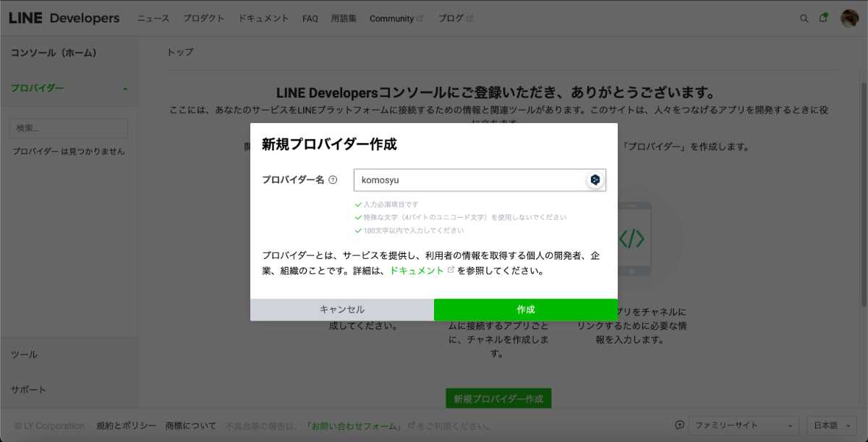Screen dimensions: 868x442
Task: Open the notifications bell icon
Action: pyautogui.click(x=823, y=18)
